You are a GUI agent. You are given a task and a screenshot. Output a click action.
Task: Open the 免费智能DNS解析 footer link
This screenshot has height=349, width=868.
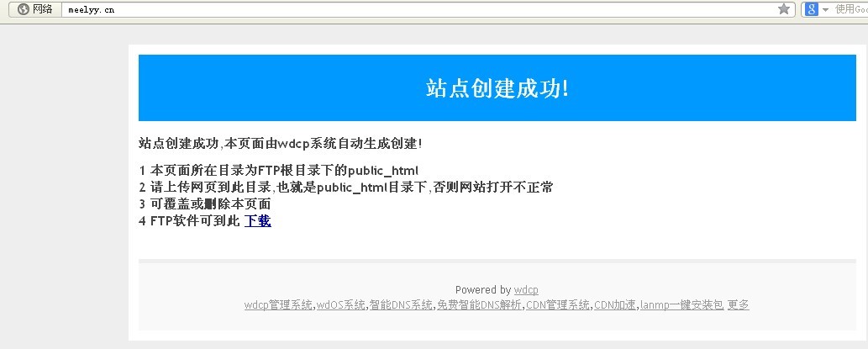pyautogui.click(x=480, y=304)
